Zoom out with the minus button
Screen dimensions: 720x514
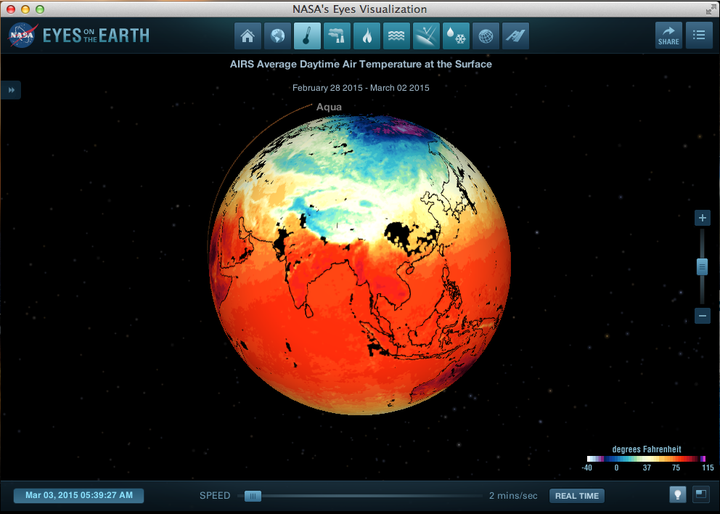[x=702, y=316]
